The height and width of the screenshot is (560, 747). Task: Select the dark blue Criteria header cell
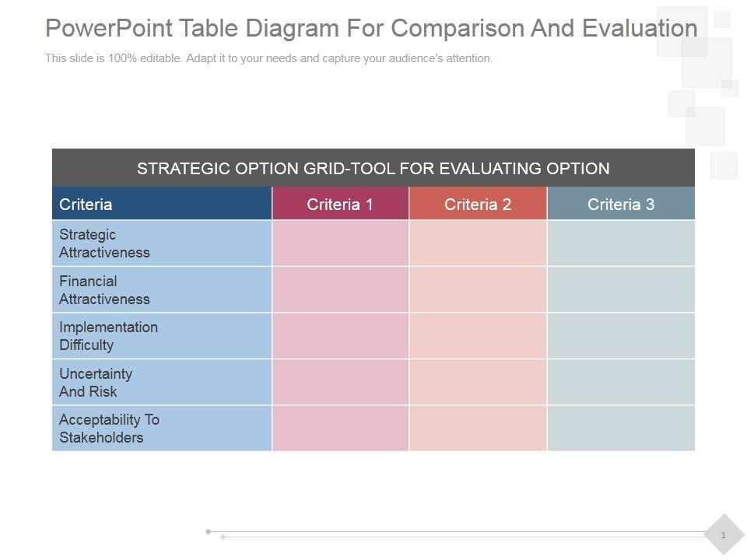[162, 205]
